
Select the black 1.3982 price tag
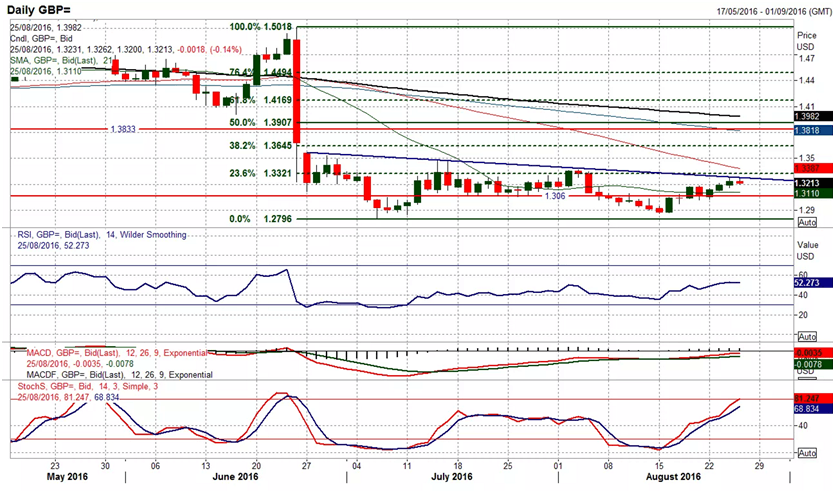(806, 117)
